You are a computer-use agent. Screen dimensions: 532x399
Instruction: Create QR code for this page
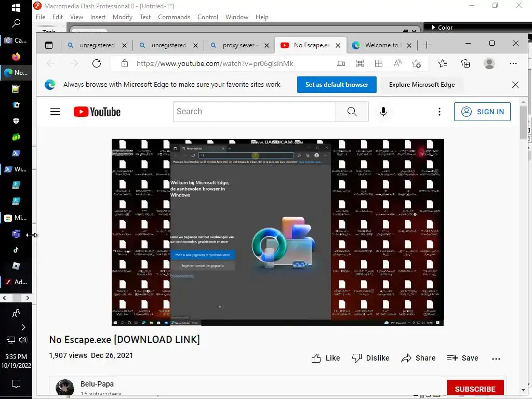(360, 63)
